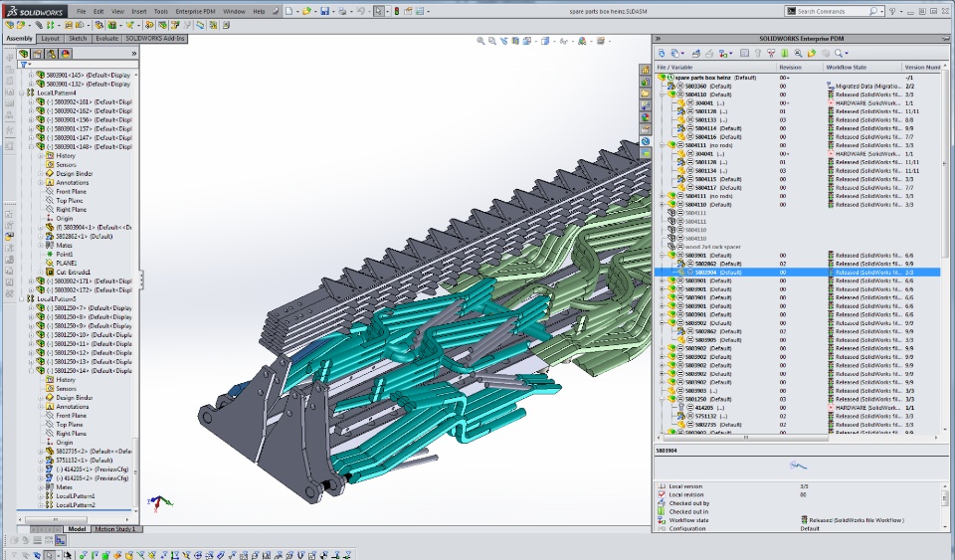The width and height of the screenshot is (955, 560).
Task: Select 5751132<1> (Default) tree item
Action: click(x=84, y=461)
